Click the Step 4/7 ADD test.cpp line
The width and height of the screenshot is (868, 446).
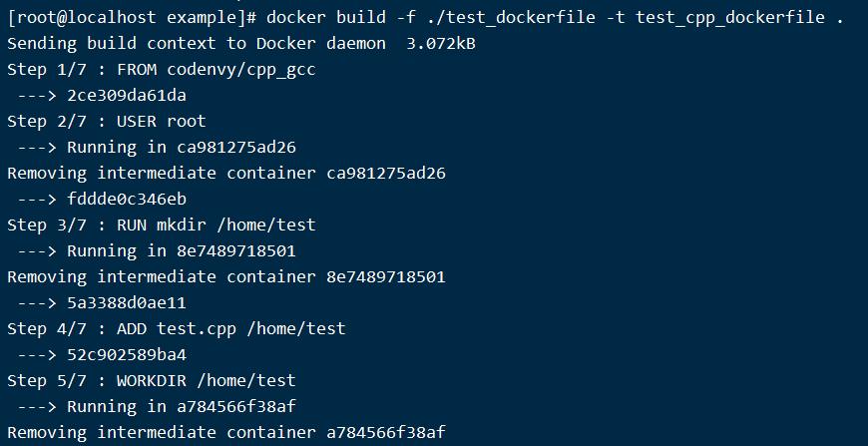(176, 329)
